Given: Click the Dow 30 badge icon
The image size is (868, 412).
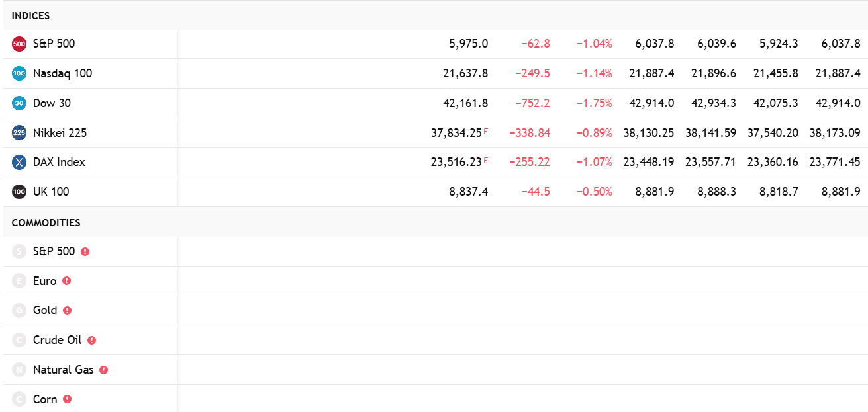Looking at the screenshot, I should point(18,103).
